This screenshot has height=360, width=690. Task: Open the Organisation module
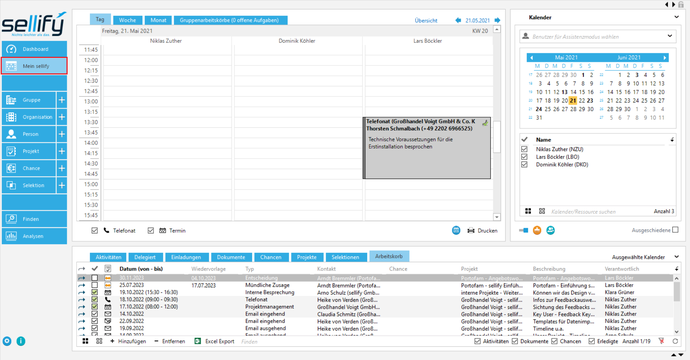29,117
